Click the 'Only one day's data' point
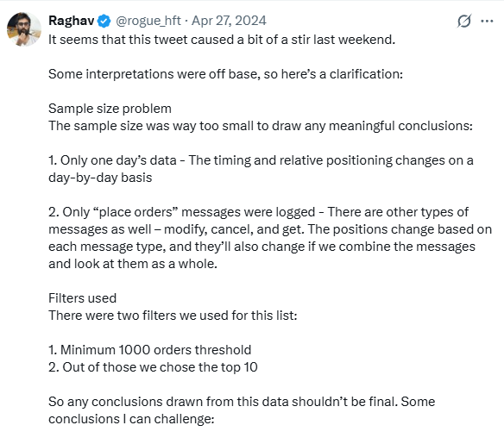This screenshot has height=444, width=504. tap(261, 160)
